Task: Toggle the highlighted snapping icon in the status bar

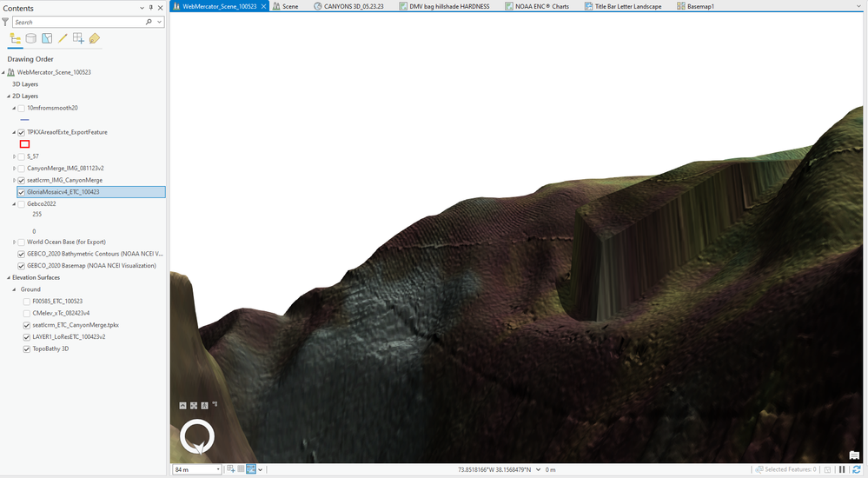Action: tap(251, 469)
